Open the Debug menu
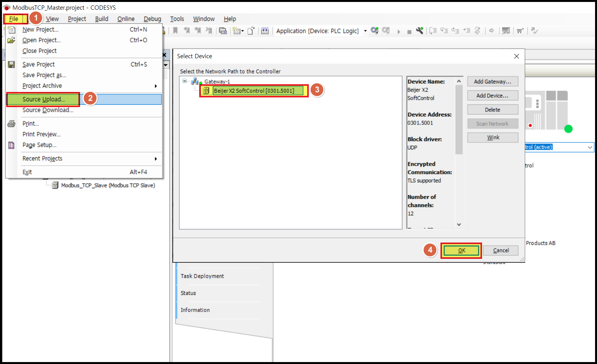 click(x=152, y=19)
